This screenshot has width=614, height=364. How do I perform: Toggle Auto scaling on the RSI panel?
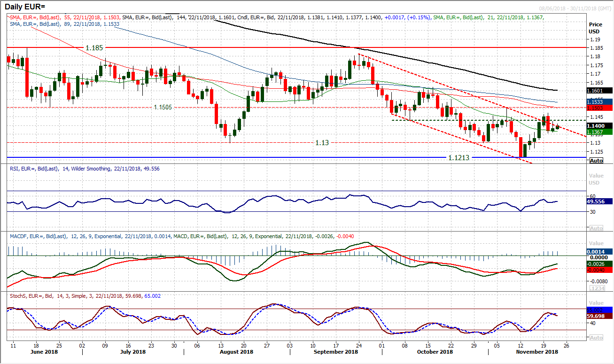click(x=596, y=228)
